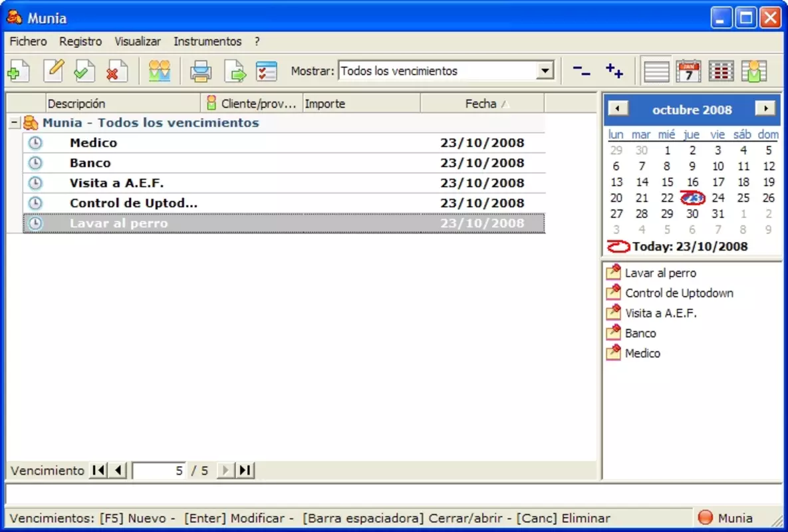Select the Control de Uptod... row
Screen dimensions: 788x532
pos(284,203)
